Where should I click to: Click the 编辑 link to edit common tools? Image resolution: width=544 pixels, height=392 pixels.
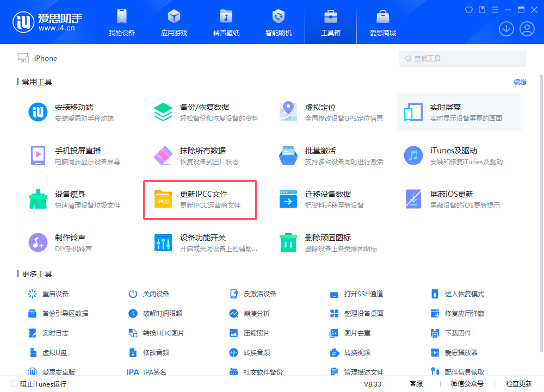pos(520,82)
